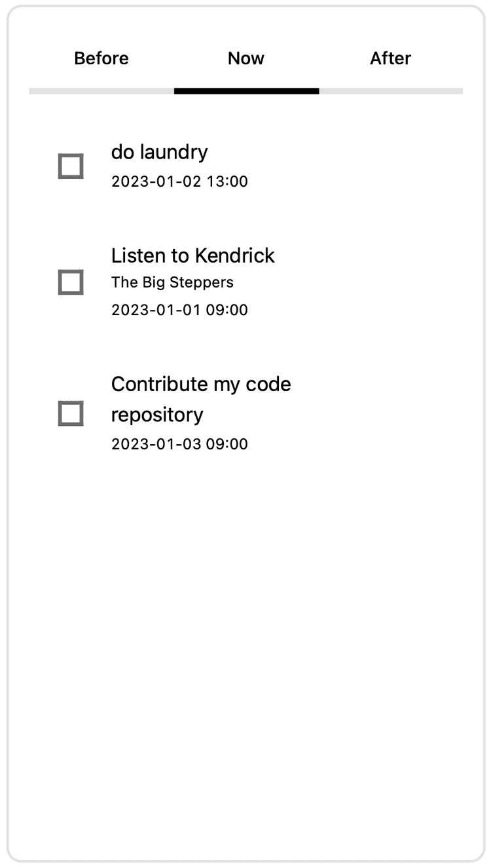Click the word 'repository' in third task
The image size is (491, 868).
157,415
